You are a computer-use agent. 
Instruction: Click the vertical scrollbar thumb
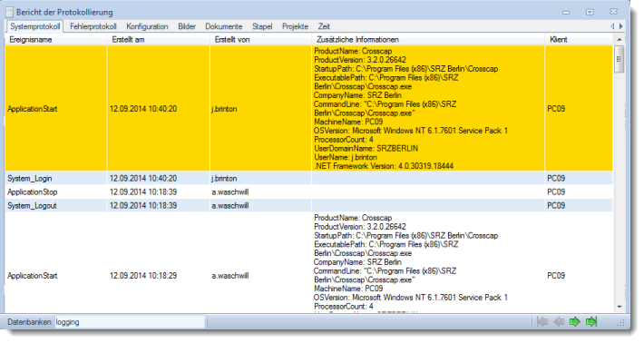(x=619, y=59)
